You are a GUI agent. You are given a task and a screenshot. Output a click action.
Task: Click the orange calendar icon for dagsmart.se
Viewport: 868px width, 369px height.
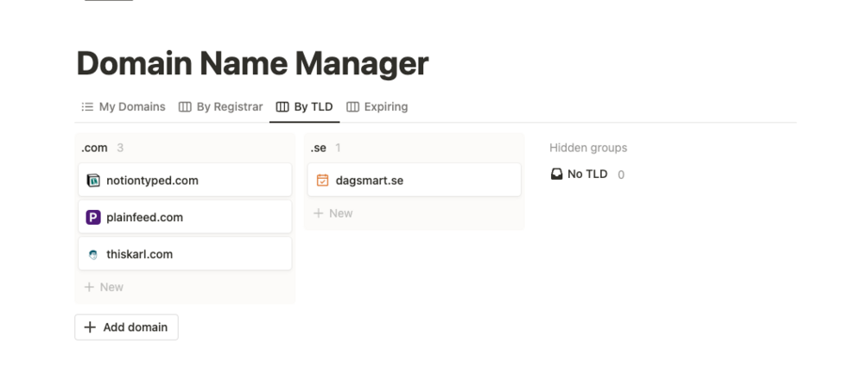(323, 181)
